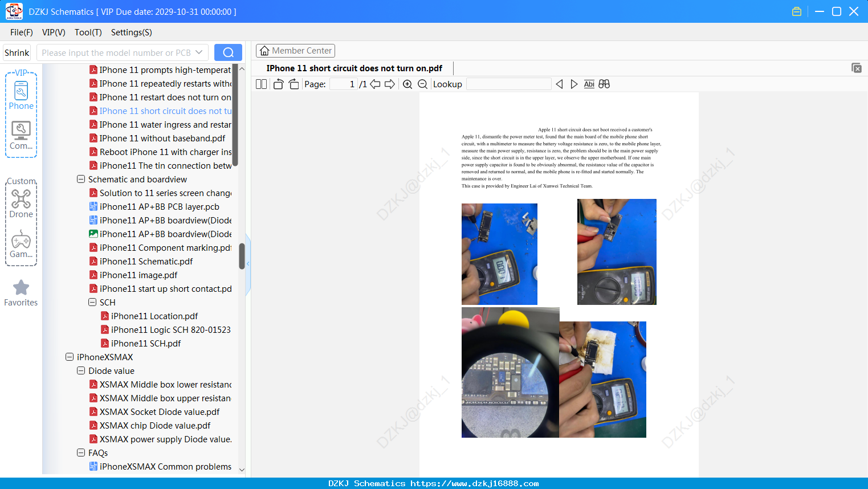Toggle two-page view icon in PDF toolbar
The height and width of the screenshot is (489, 868).
[261, 84]
